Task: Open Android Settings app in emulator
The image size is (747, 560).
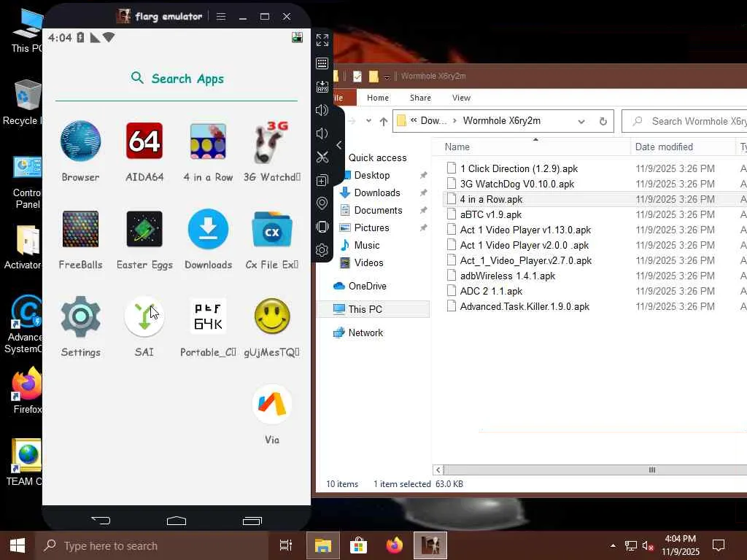Action: pyautogui.click(x=80, y=316)
